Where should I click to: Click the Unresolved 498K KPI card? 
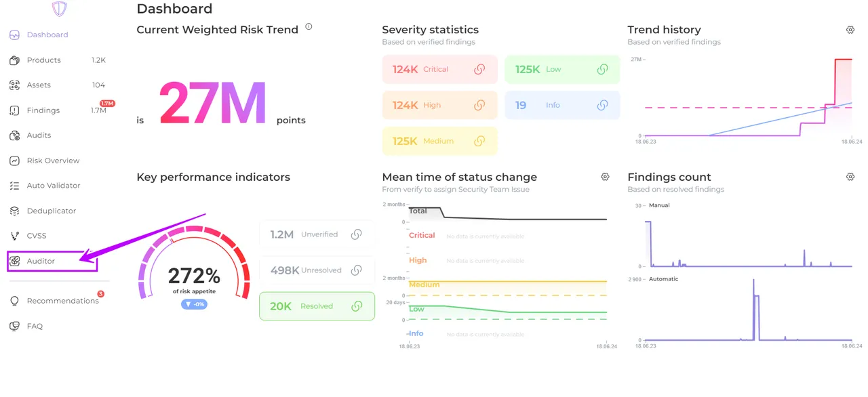[316, 270]
